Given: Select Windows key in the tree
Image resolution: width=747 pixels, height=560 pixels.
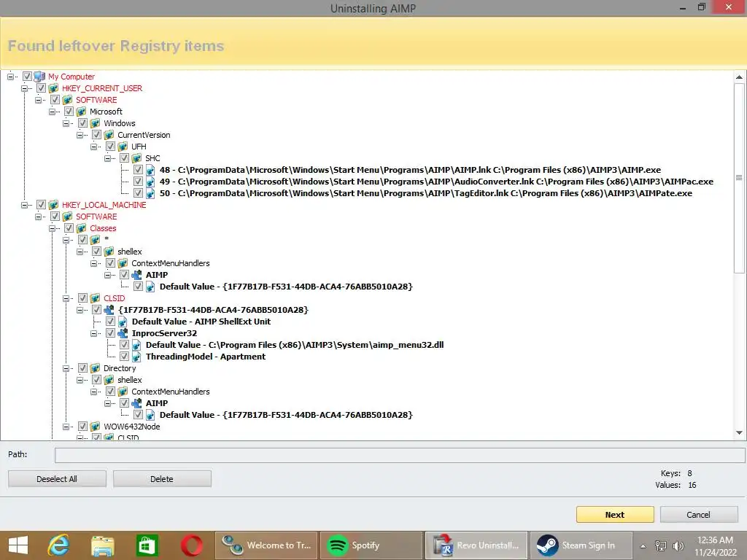Looking at the screenshot, I should (x=120, y=123).
